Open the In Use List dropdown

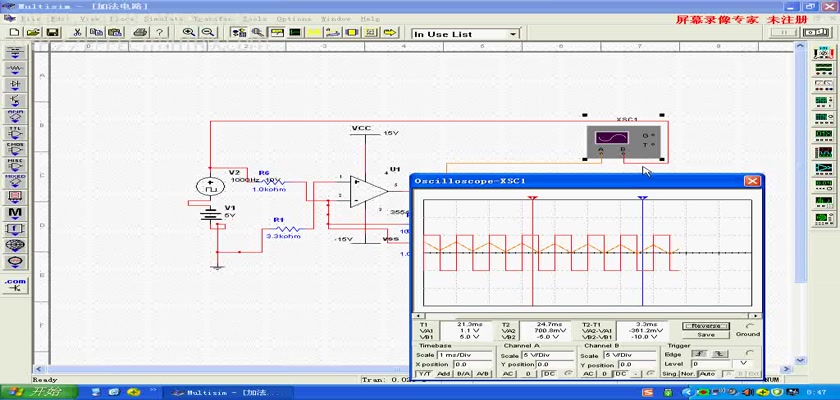(513, 34)
